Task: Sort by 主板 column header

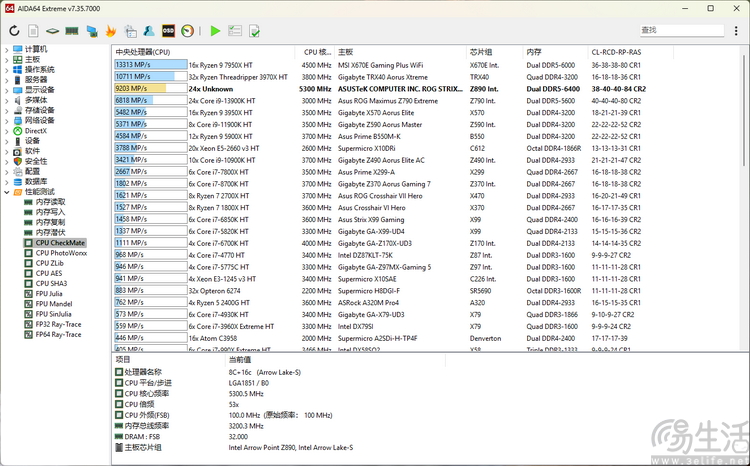Action: click(401, 52)
